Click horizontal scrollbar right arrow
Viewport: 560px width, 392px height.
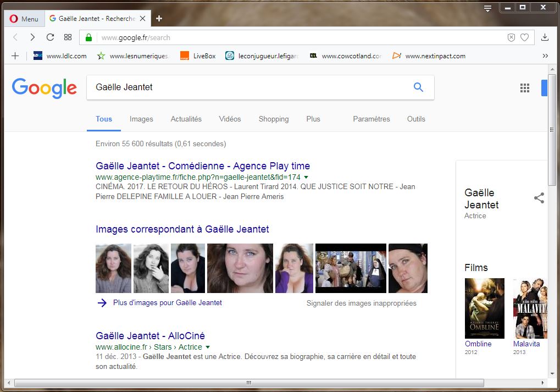pyautogui.click(x=543, y=383)
